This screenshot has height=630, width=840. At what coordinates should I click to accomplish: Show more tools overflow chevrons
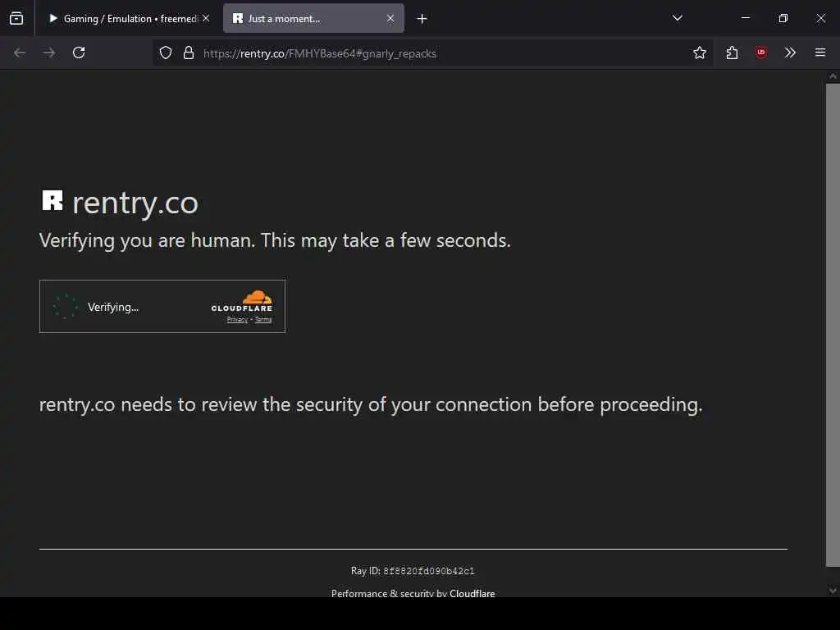[x=790, y=52]
